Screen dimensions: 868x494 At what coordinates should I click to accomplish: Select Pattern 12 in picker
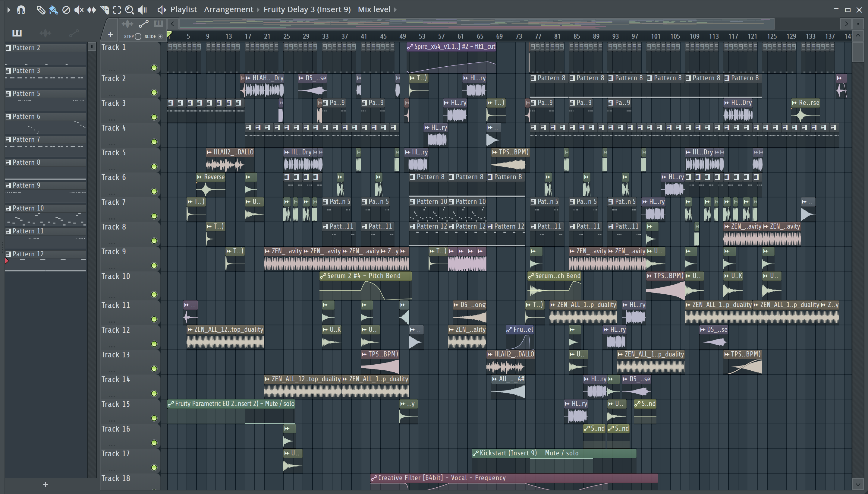pos(46,254)
